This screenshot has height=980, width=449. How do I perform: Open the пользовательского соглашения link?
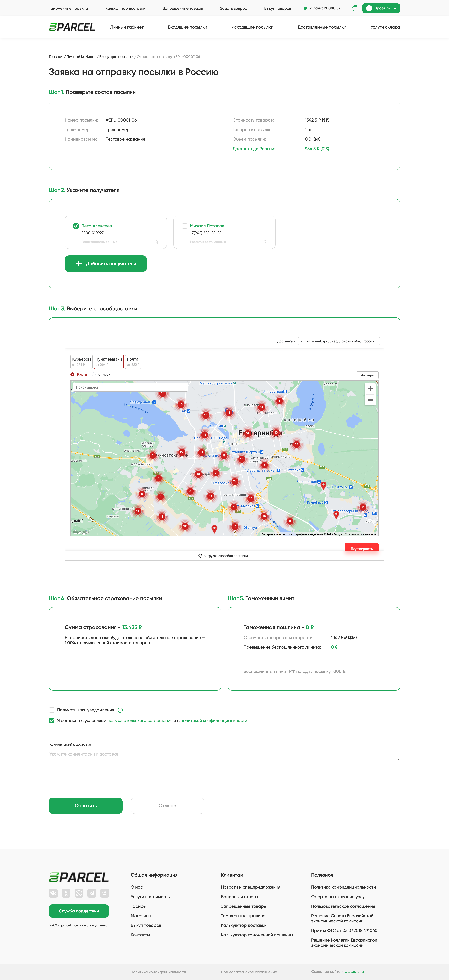click(140, 720)
